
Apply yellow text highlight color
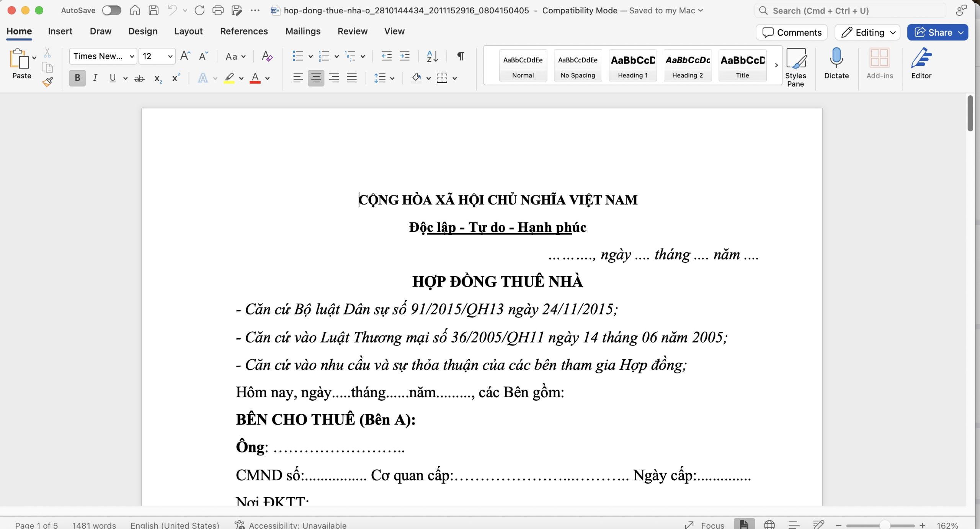(x=229, y=79)
